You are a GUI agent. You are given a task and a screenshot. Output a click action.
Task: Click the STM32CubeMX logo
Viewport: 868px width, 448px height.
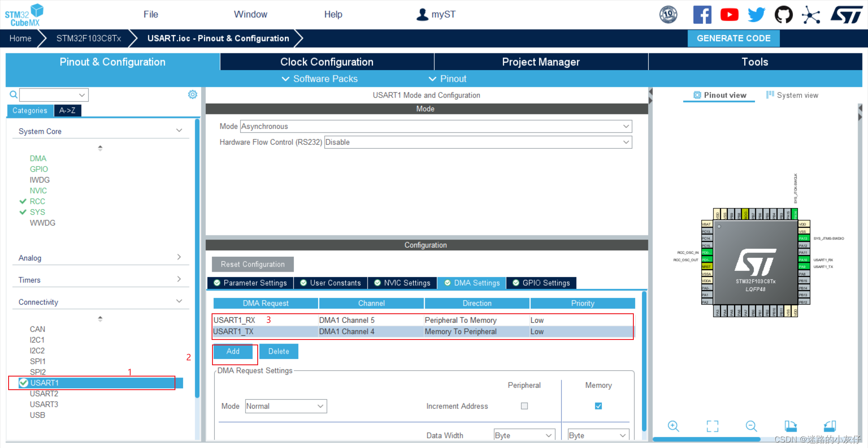pos(24,15)
